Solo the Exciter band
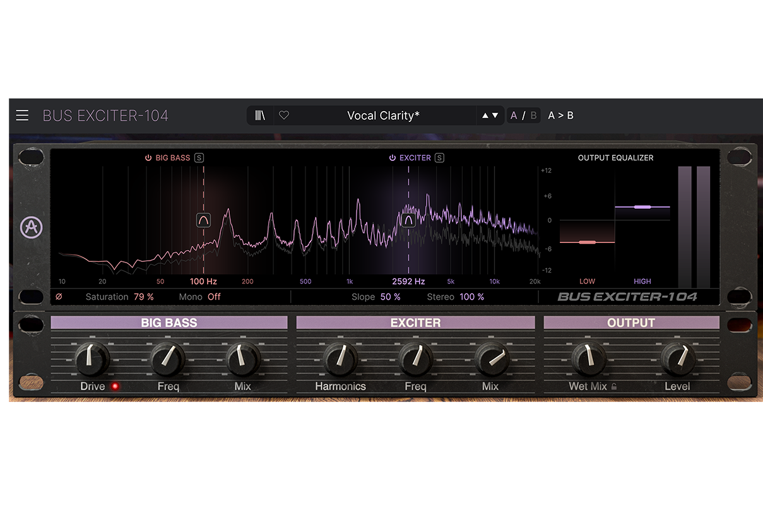Image resolution: width=763 pixels, height=532 pixels. [439, 158]
